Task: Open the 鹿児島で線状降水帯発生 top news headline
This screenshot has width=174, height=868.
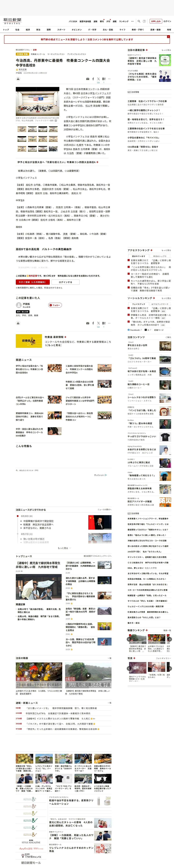Action: [38, 565]
